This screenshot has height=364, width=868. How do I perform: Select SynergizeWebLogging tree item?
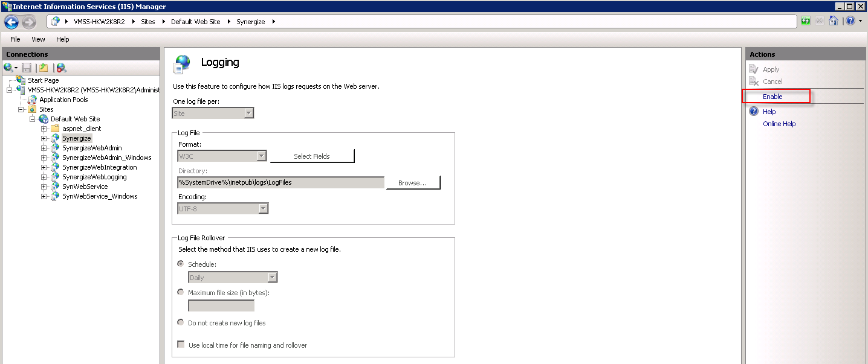click(94, 177)
